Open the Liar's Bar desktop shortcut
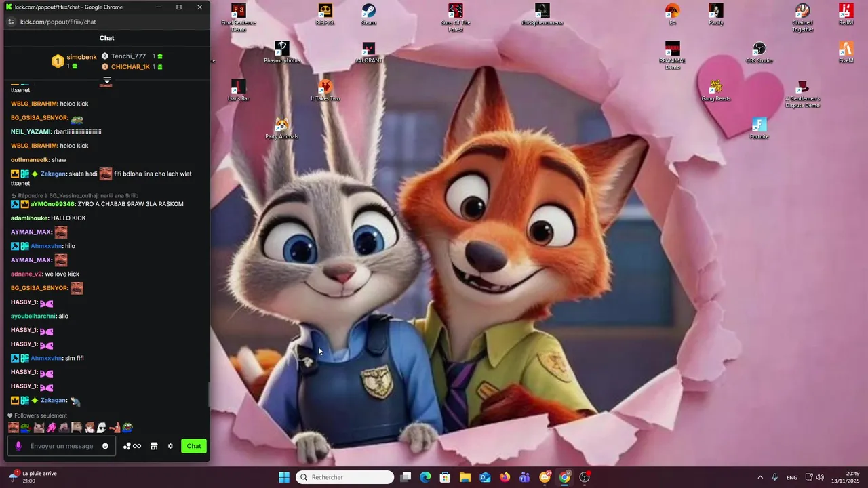 (238, 90)
